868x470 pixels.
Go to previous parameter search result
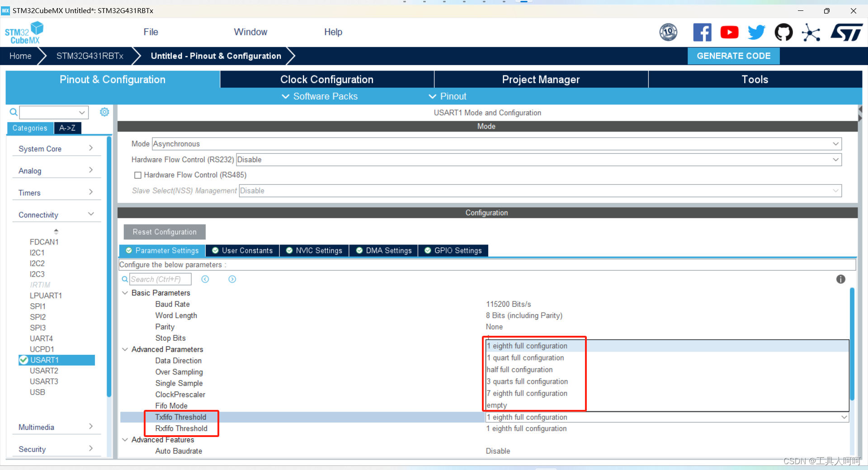click(205, 279)
